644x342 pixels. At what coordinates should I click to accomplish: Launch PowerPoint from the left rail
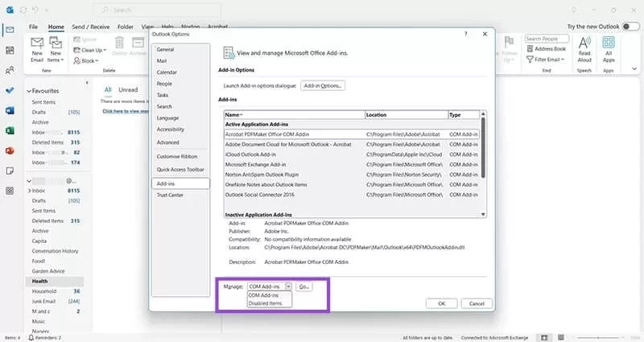[x=10, y=150]
